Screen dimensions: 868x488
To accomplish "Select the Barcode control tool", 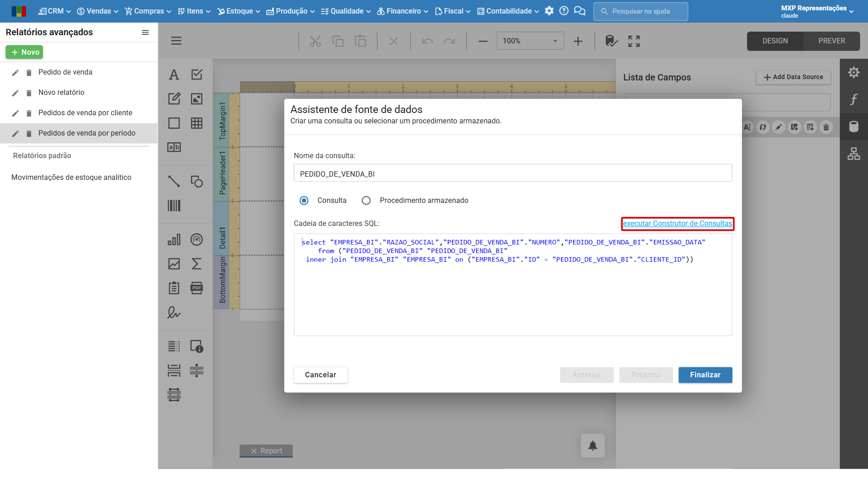I will pos(174,206).
